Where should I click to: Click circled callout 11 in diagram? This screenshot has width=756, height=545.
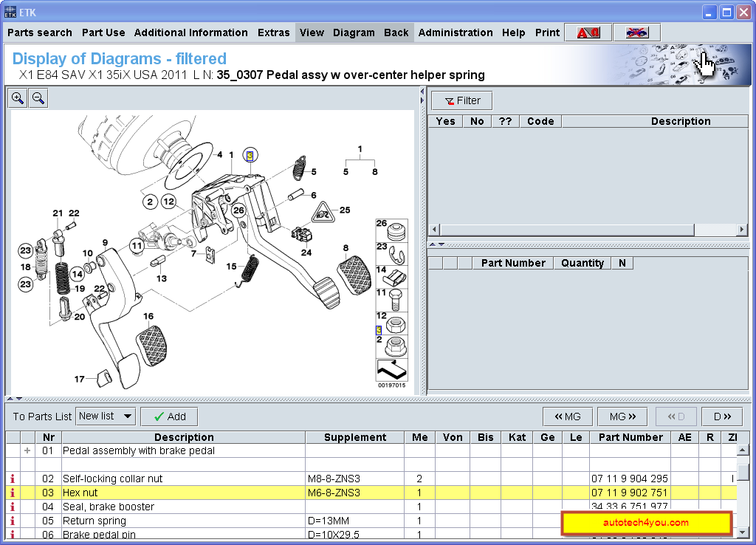tap(137, 245)
